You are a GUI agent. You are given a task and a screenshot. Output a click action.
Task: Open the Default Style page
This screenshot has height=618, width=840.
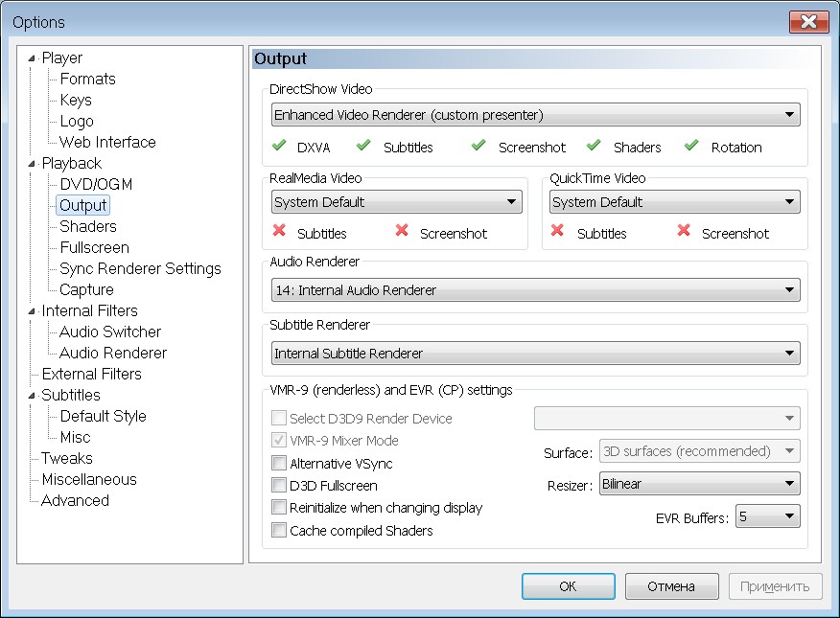click(103, 416)
